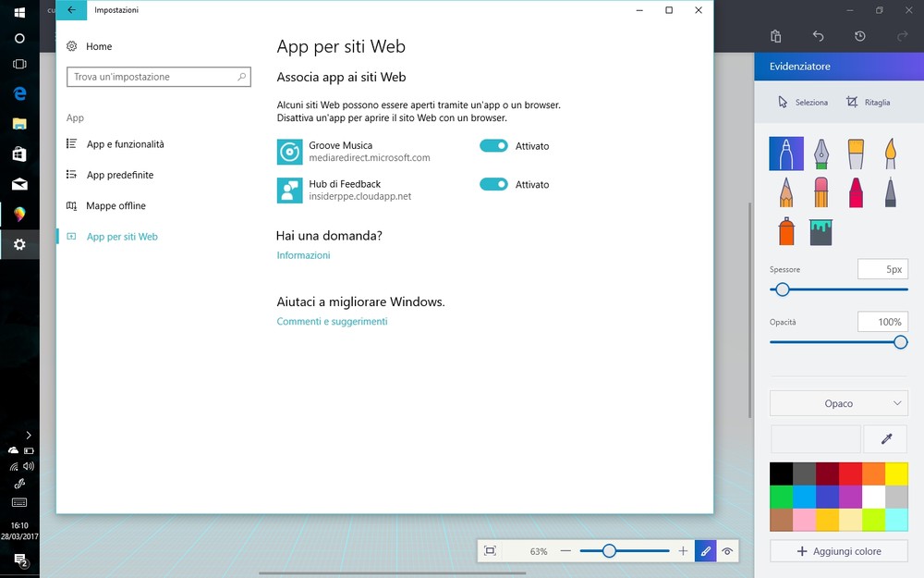Image resolution: width=924 pixels, height=578 pixels.
Task: Zoom out with the minus icon
Action: point(565,551)
